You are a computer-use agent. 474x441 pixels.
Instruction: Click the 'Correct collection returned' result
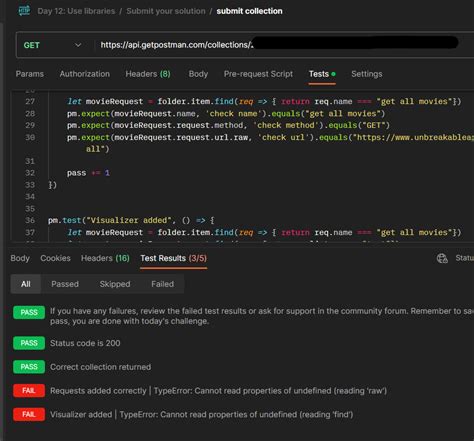100,367
